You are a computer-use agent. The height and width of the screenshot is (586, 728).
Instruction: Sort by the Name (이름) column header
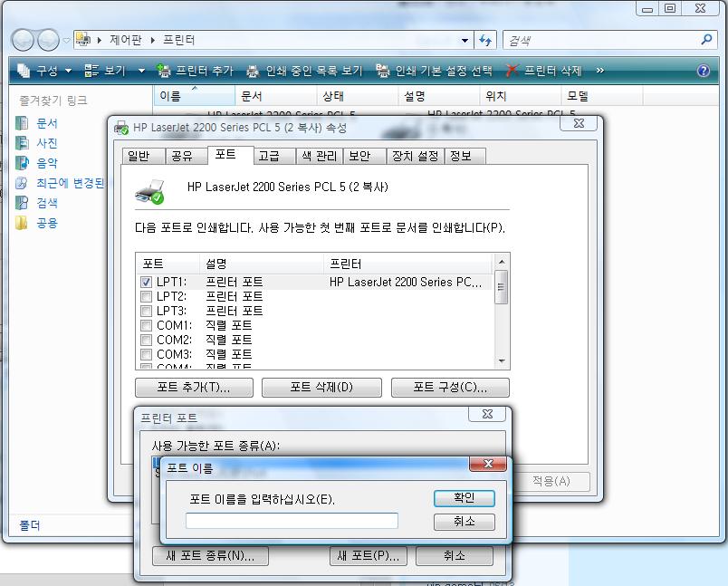coord(195,96)
